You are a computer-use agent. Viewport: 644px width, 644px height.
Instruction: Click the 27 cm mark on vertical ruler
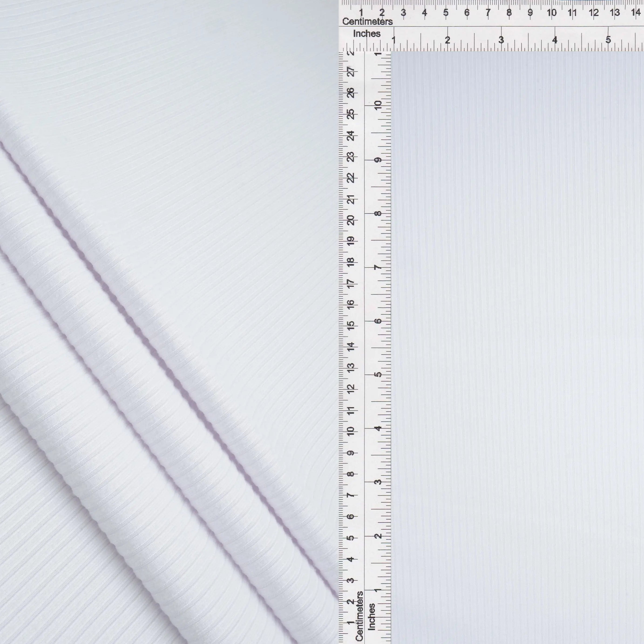(x=351, y=72)
